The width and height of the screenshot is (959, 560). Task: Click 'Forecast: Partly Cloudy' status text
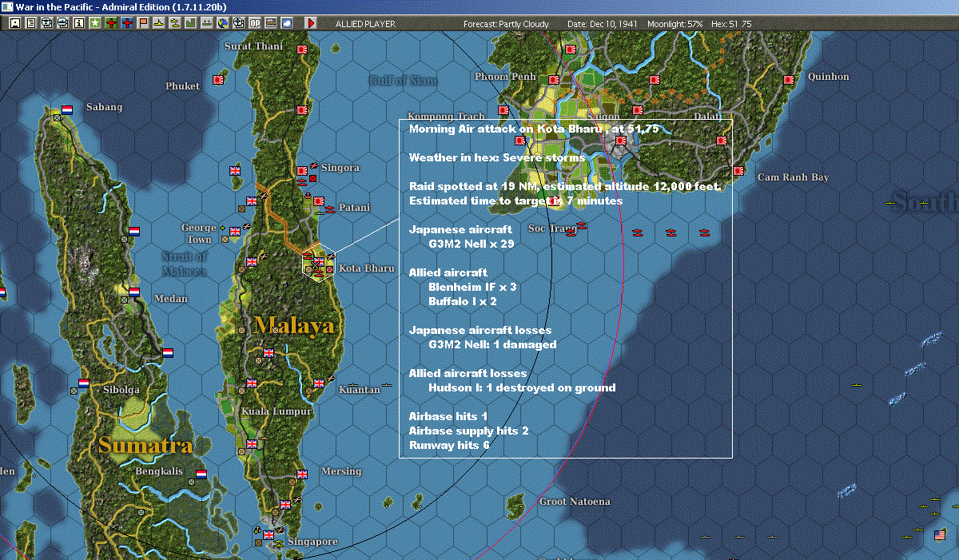coord(507,24)
